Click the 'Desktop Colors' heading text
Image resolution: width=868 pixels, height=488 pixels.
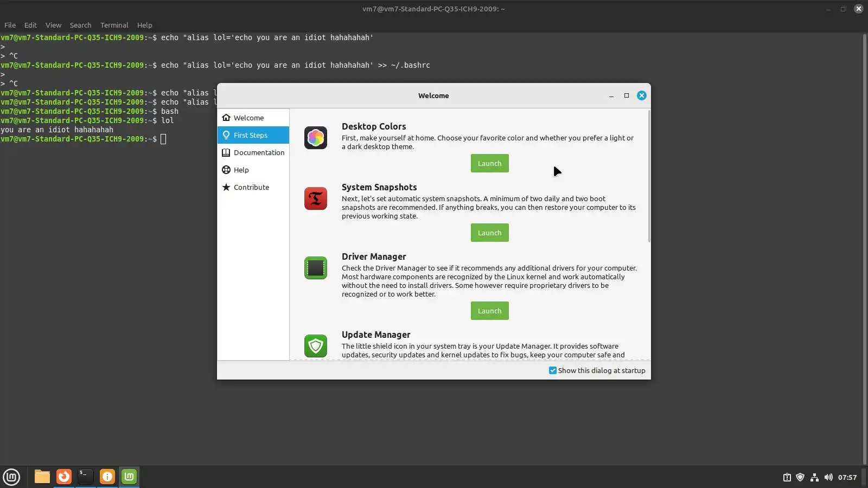pos(374,126)
